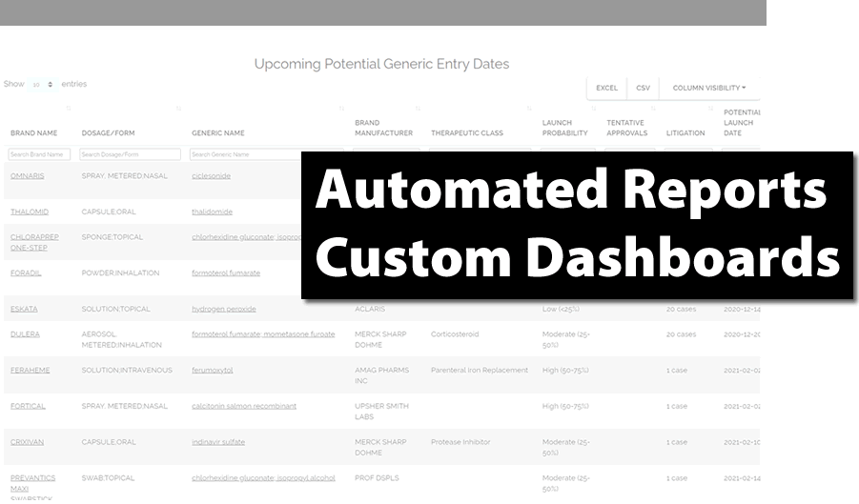Sort by Tentative Approvals column header
This screenshot has height=504, width=859.
[x=625, y=128]
